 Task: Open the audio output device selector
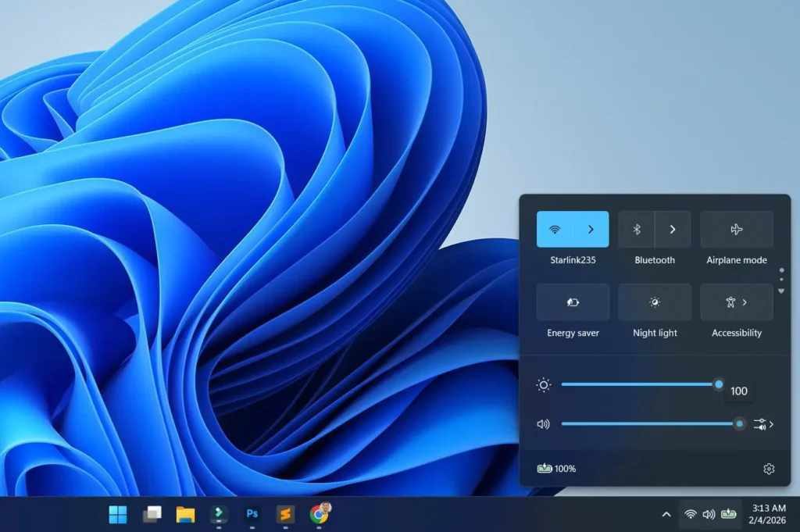pos(762,424)
